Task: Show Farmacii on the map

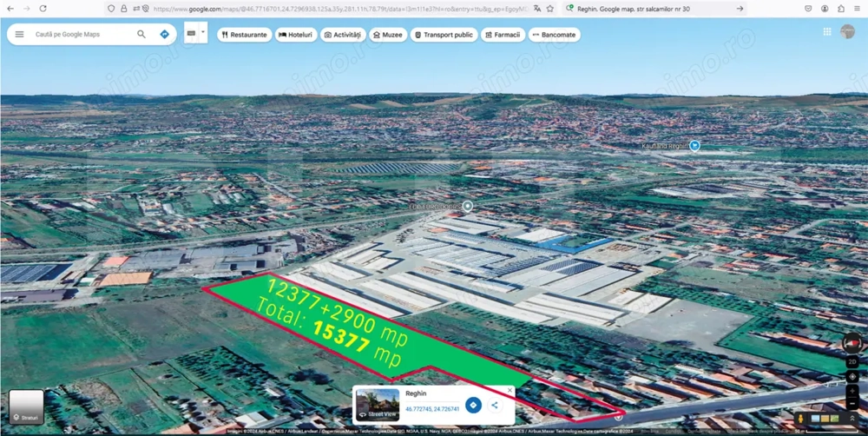Action: coord(503,35)
